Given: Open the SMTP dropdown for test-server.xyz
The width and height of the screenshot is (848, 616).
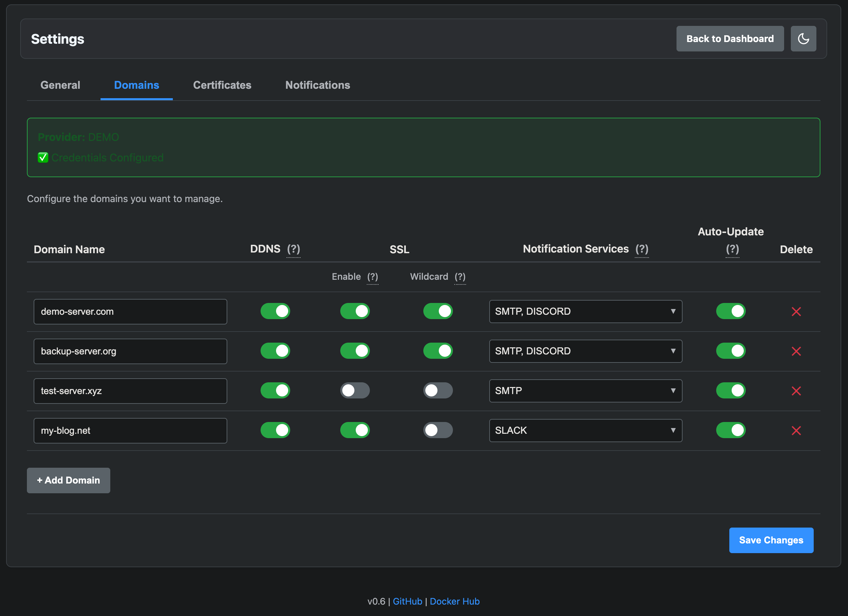Looking at the screenshot, I should tap(585, 391).
